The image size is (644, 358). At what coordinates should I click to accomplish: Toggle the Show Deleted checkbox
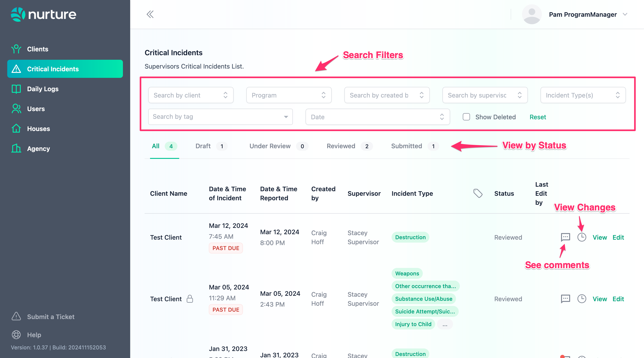coord(466,117)
